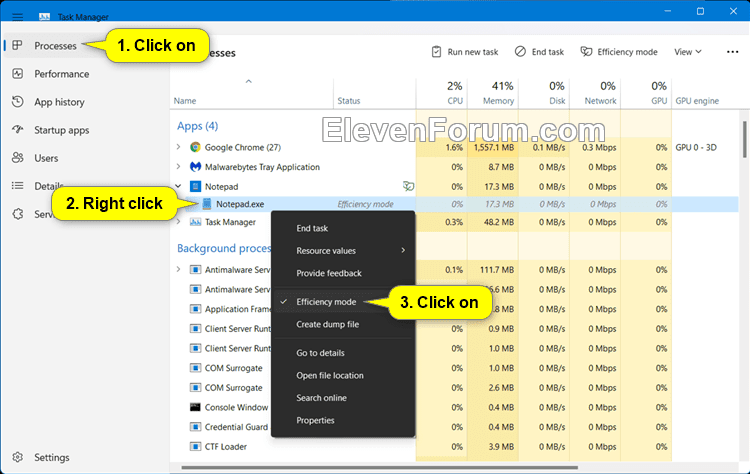This screenshot has width=750, height=474.
Task: Sort by the Memory column header
Action: point(493,93)
